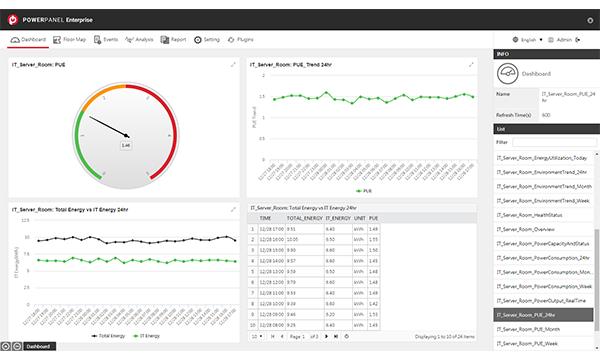The image size is (600, 360).
Task: Click 'Displaying 1 to 10 of 24 items' text
Action: pos(445,337)
